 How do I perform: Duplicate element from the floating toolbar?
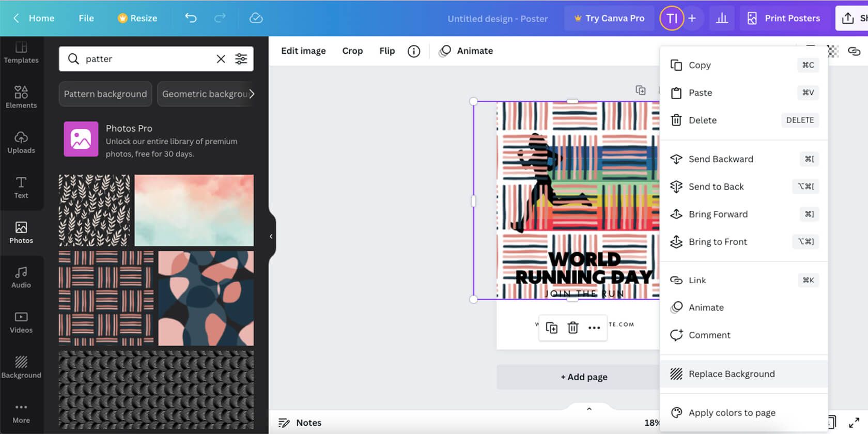click(x=552, y=328)
